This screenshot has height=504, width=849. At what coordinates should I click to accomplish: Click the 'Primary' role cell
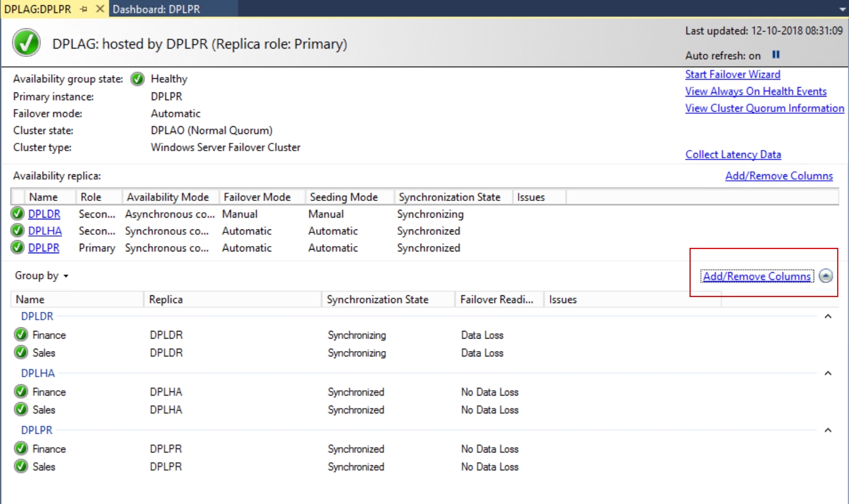pyautogui.click(x=97, y=248)
